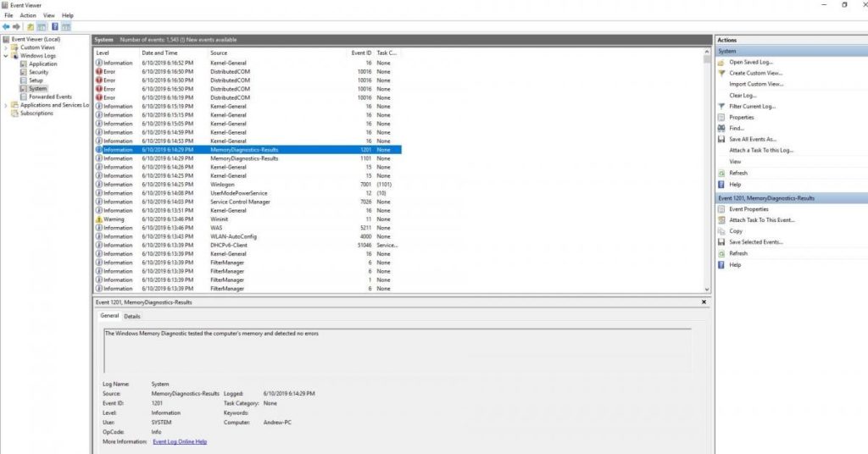This screenshot has width=868, height=454.
Task: Switch to the Details tab
Action: (132, 316)
